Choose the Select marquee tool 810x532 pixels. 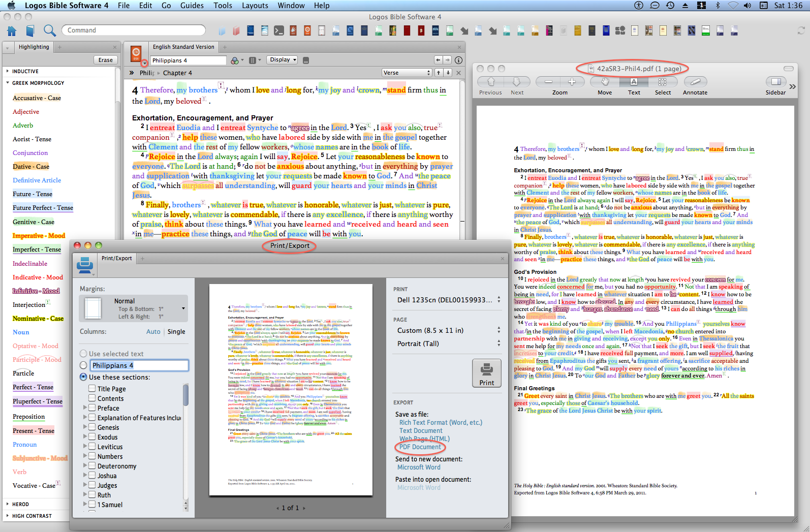click(x=663, y=82)
